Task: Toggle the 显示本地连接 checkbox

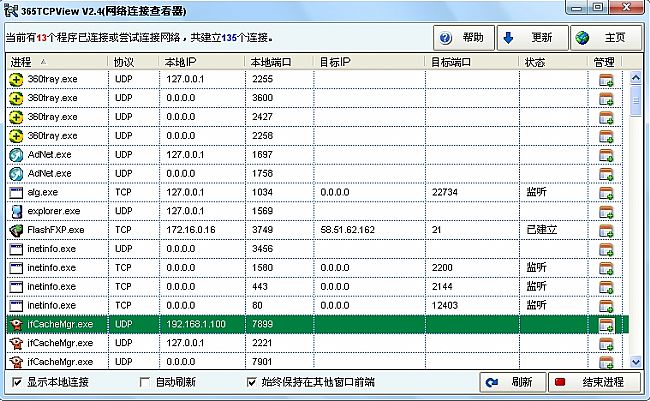Action: tap(17, 382)
